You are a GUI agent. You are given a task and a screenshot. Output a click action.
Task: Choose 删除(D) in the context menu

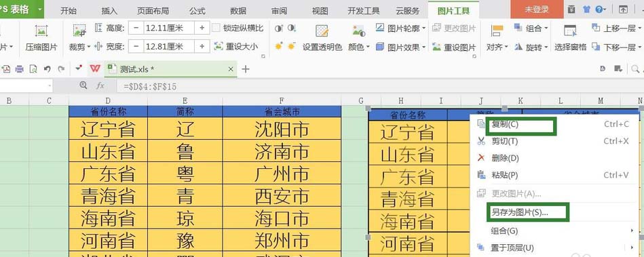pos(554,158)
